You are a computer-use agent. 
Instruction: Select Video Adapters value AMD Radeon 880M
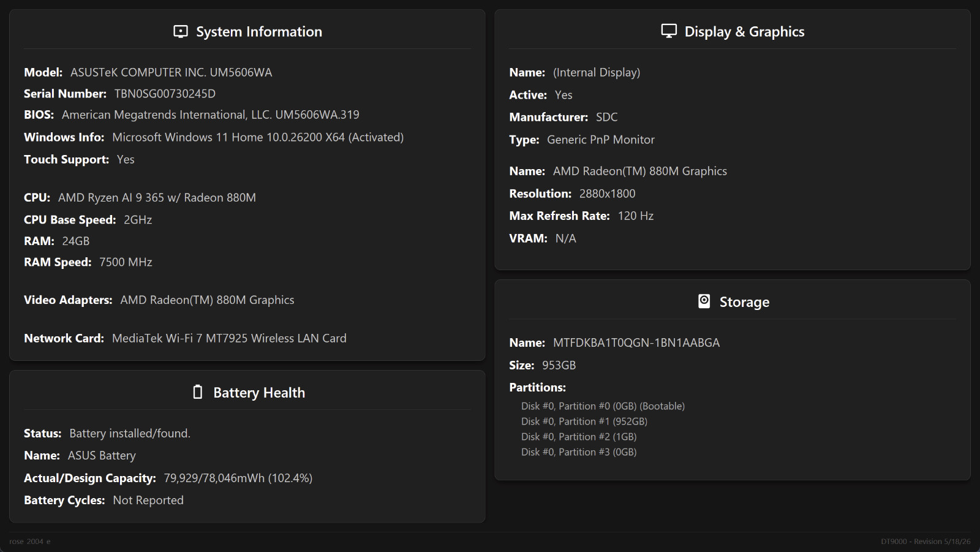207,300
